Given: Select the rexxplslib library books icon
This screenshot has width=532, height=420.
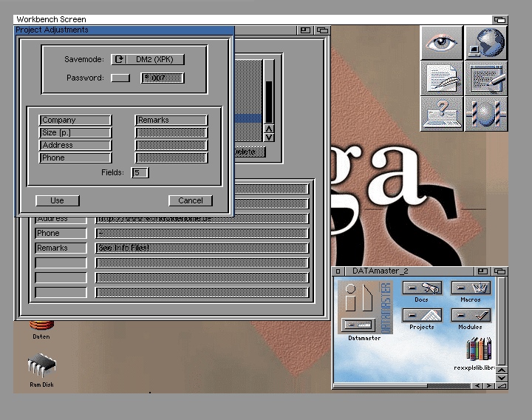Looking at the screenshot, I should (x=479, y=349).
